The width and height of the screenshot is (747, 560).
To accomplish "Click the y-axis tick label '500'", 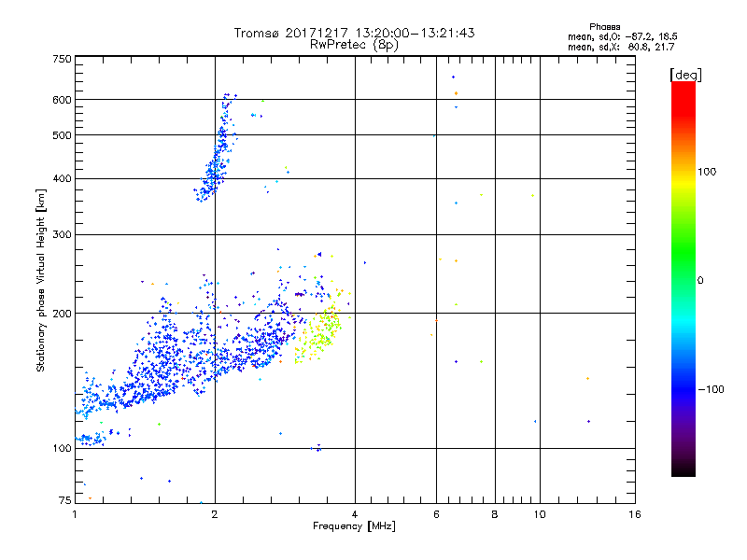I will click(x=62, y=135).
